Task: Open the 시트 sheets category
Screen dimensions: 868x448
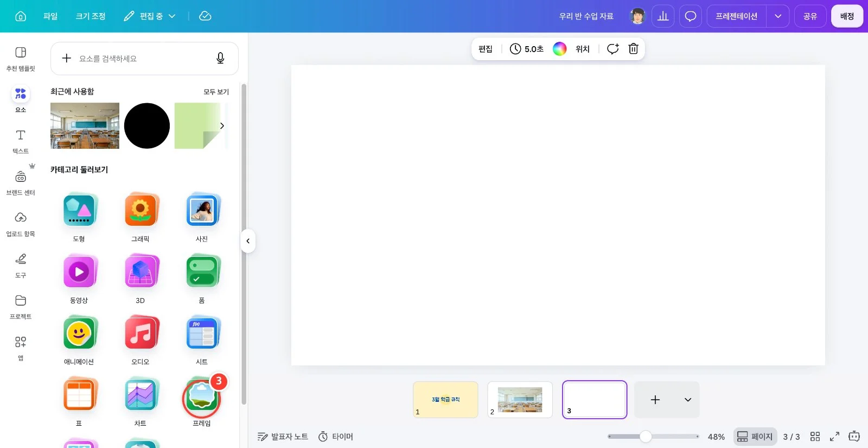Action: pyautogui.click(x=202, y=340)
